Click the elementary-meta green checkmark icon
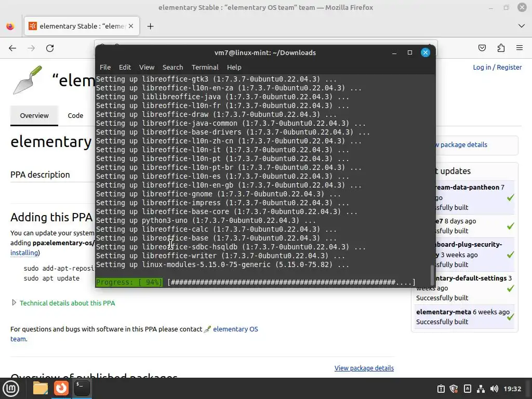Viewport: 532px width, 399px height. pos(510,317)
